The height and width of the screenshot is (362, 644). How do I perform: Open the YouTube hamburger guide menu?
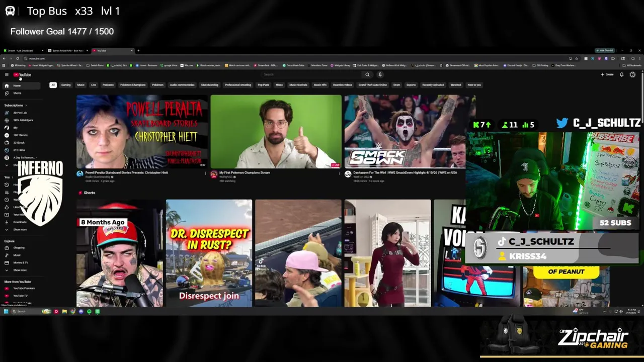tap(7, 74)
